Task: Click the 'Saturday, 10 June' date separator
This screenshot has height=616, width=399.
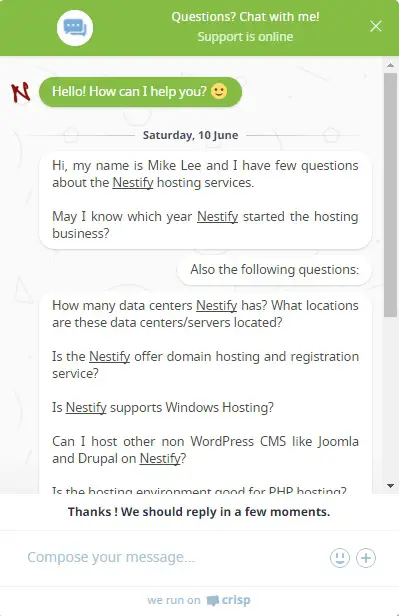Action: pyautogui.click(x=190, y=135)
